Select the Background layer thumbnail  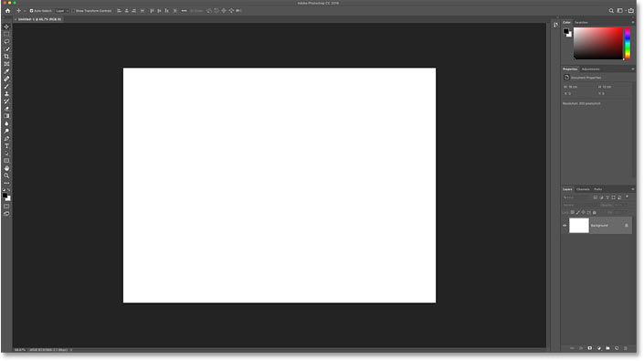579,226
